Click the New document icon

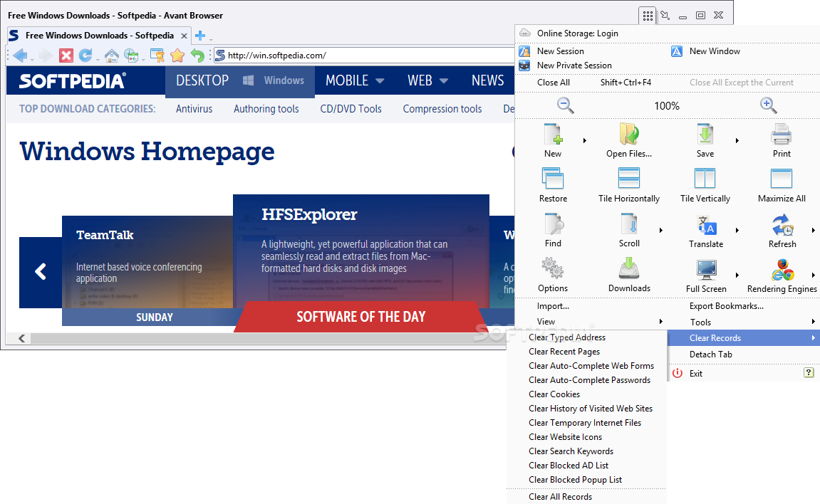click(x=553, y=135)
